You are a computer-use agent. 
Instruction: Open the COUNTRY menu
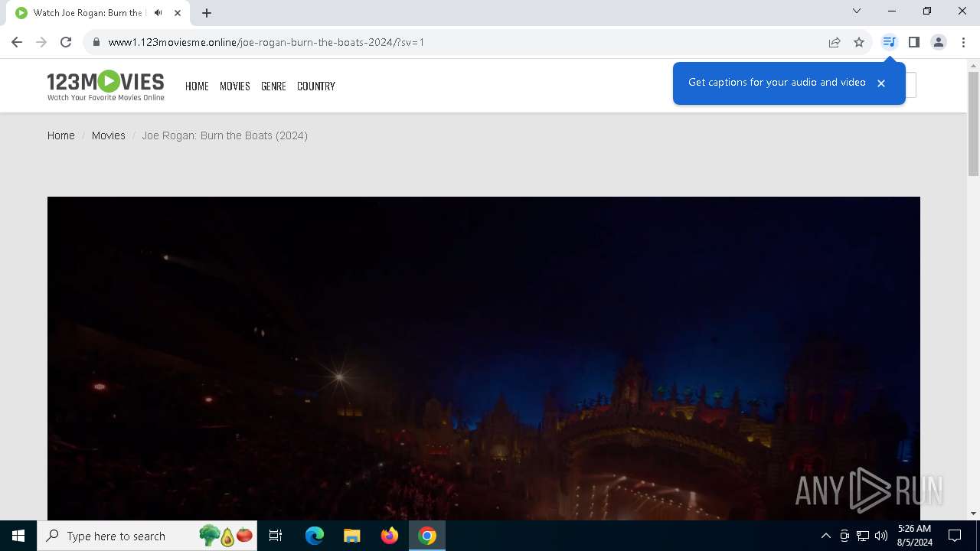[x=316, y=86]
